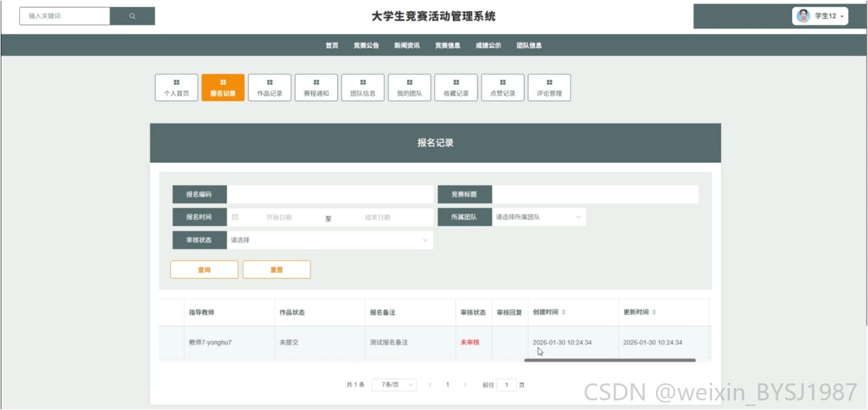Screen dimensions: 868x410
Task: Select the 报名记录 tab
Action: [223, 88]
